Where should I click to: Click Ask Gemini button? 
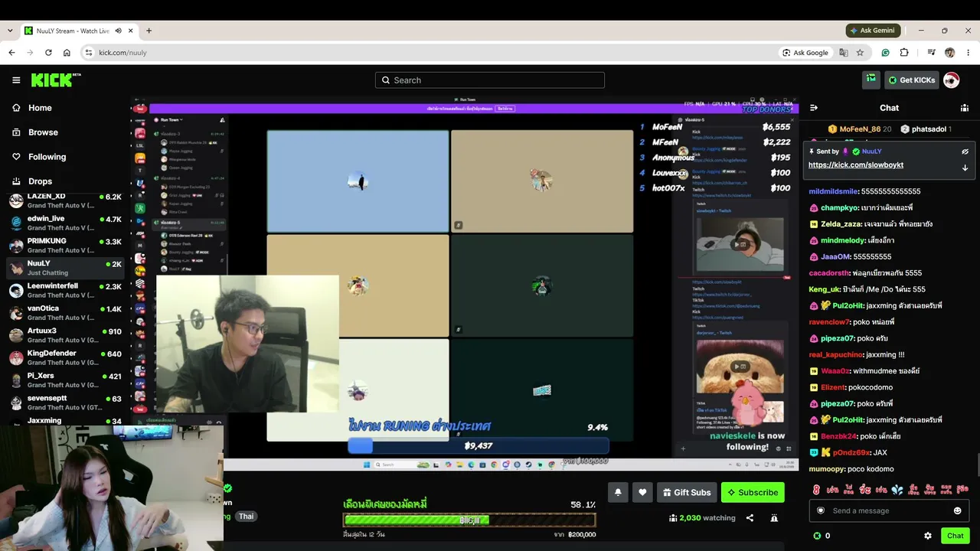click(873, 31)
